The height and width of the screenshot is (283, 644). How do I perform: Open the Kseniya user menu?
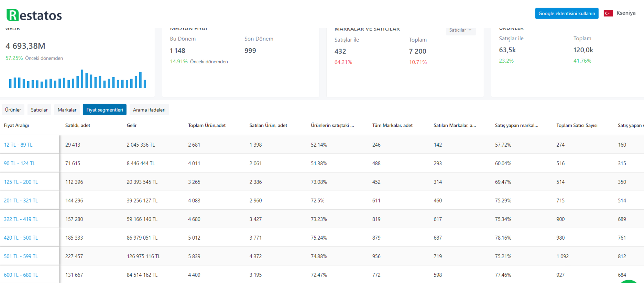click(x=626, y=13)
